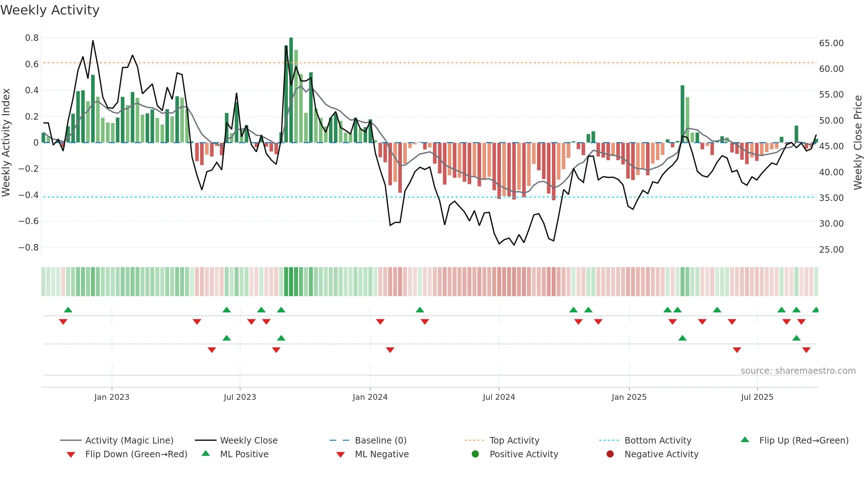868x488 pixels.
Task: Click the Weekly Activity Index axis title
Action: click(x=6, y=142)
